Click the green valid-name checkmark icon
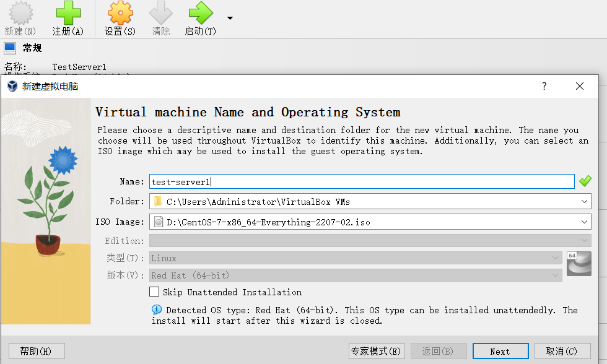Image resolution: width=607 pixels, height=364 pixels. tap(585, 181)
